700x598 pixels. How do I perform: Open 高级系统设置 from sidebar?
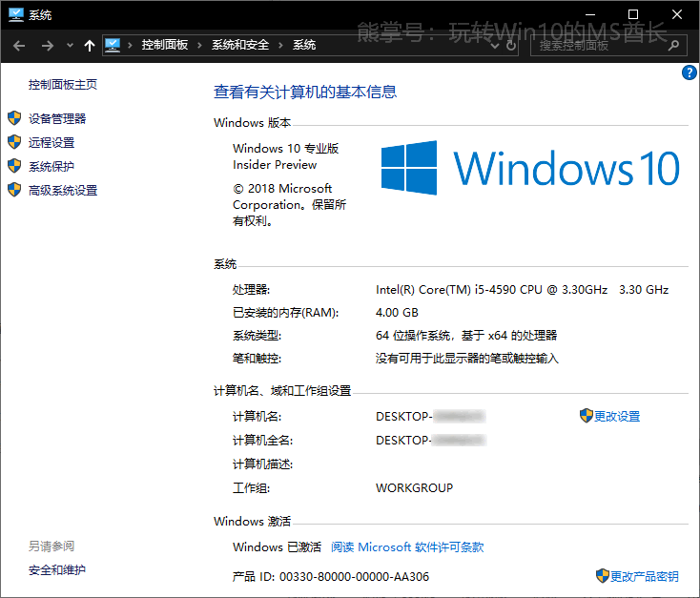(63, 191)
